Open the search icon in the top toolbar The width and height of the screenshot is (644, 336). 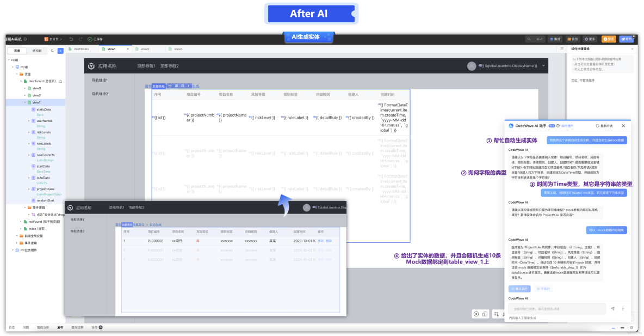tap(529, 39)
